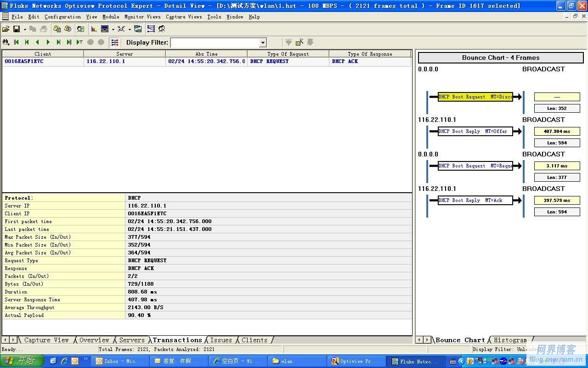Click the magnifier find users icon
This screenshot has width=588, height=368.
162,29
